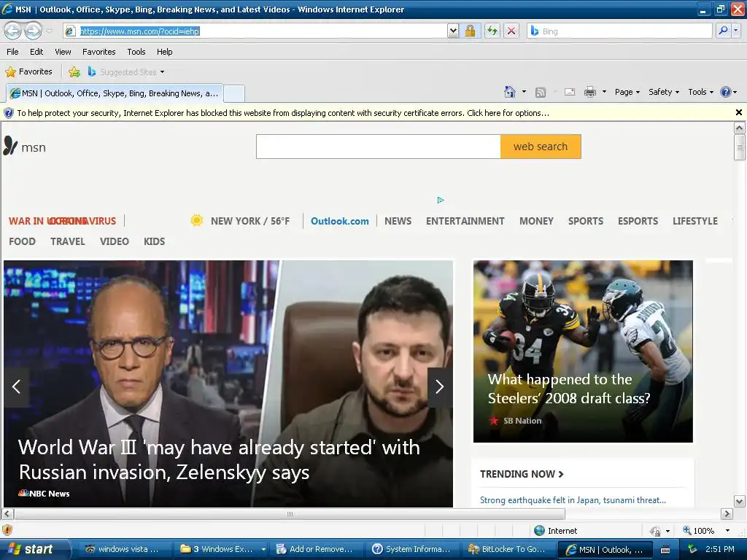
Task: Click the Favorites star icon
Action: coord(10,72)
